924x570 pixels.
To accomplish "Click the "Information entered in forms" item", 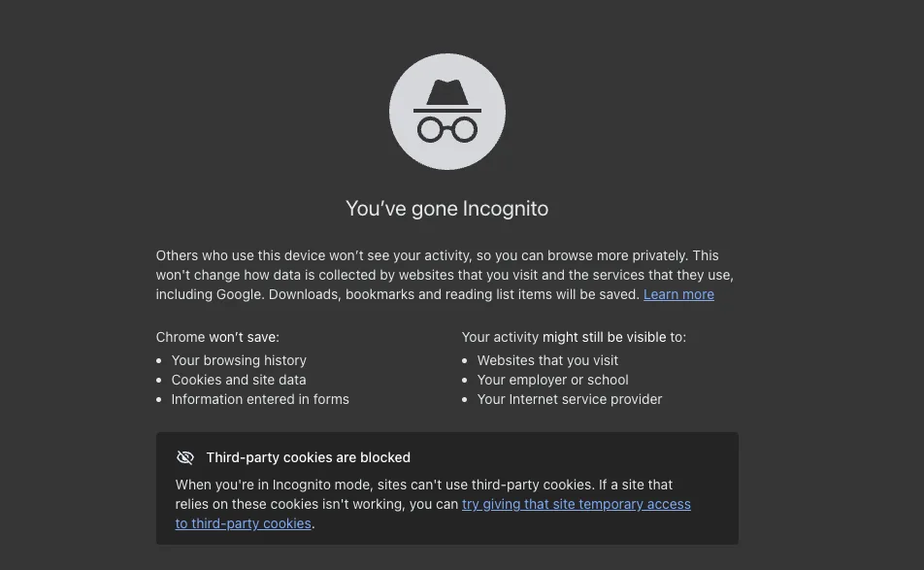I will click(260, 399).
